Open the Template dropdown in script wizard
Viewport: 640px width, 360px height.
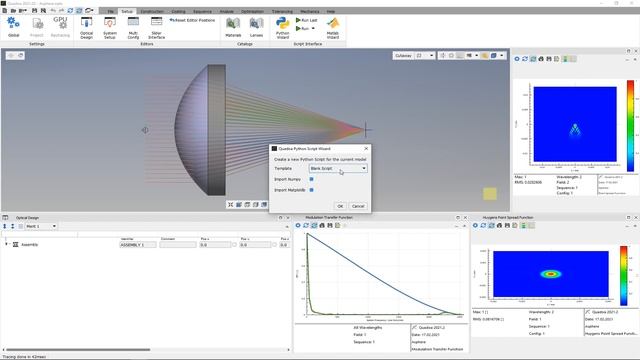pos(338,168)
